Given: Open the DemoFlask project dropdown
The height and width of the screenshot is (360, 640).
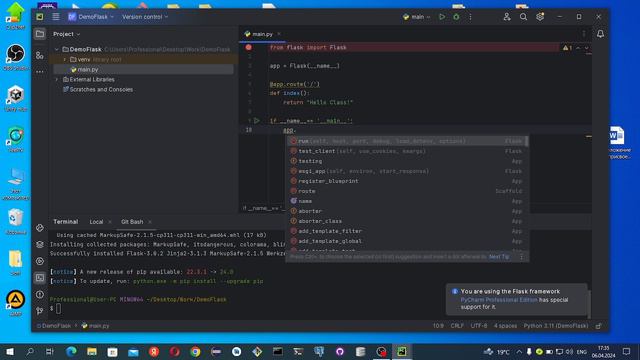Looking at the screenshot, I should pyautogui.click(x=91, y=17).
